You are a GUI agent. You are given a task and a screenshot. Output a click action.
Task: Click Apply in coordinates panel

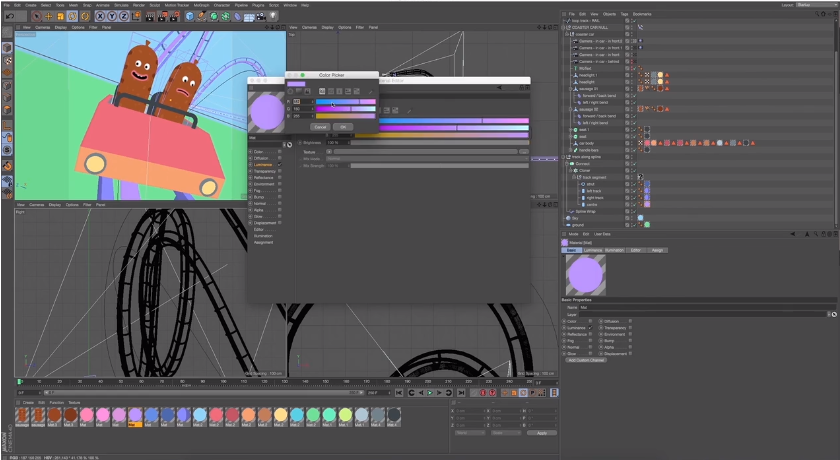coord(542,433)
